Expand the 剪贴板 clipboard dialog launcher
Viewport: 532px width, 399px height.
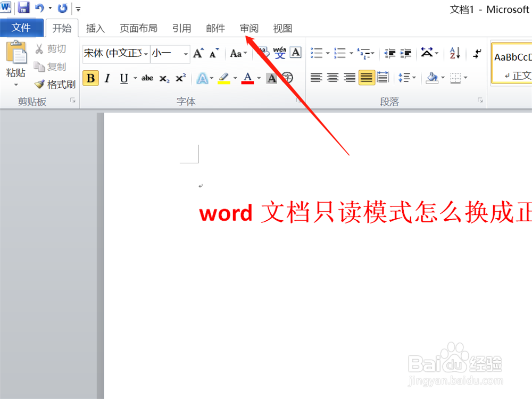(x=72, y=100)
